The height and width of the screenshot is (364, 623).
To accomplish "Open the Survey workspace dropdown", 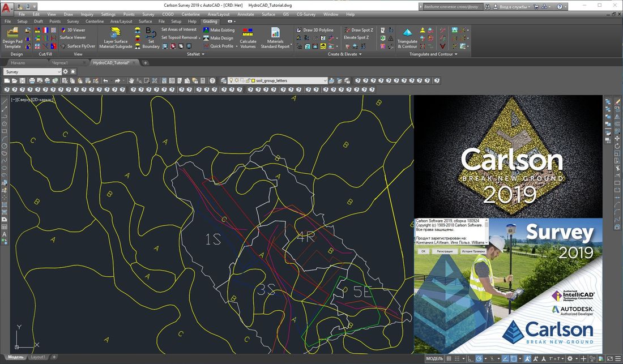I will tap(59, 72).
